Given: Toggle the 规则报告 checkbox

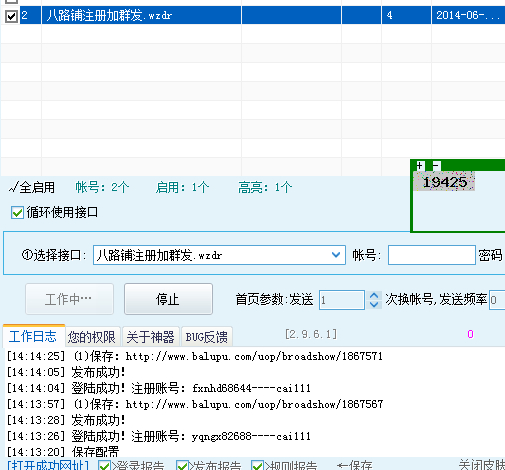Looking at the screenshot, I should 257,466.
